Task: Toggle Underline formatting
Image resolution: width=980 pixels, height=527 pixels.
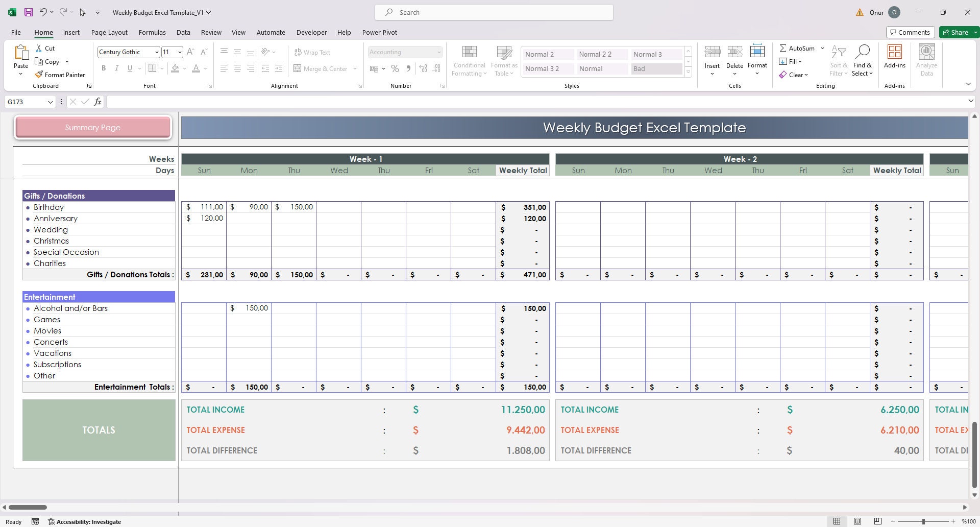Action: pyautogui.click(x=130, y=68)
